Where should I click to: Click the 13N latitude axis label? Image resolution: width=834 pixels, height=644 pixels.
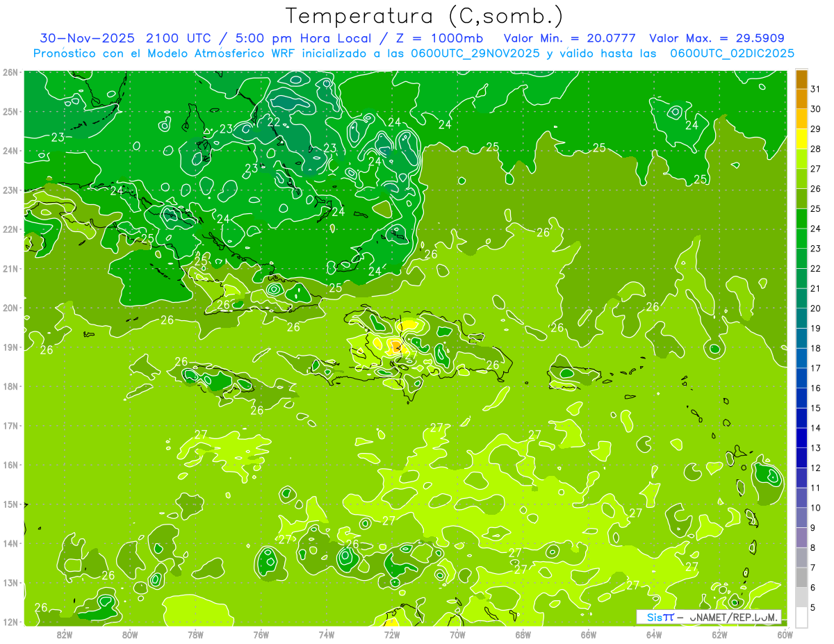(10, 582)
